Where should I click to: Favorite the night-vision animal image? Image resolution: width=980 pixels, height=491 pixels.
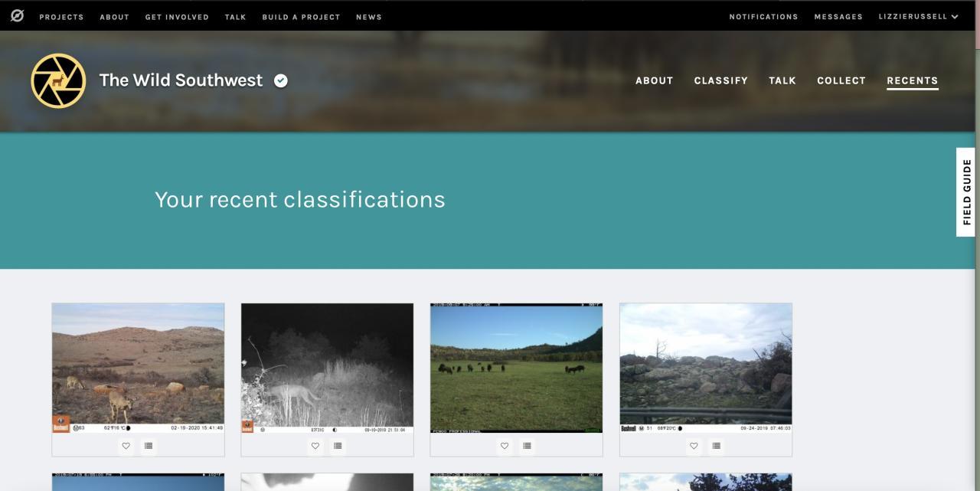point(315,446)
